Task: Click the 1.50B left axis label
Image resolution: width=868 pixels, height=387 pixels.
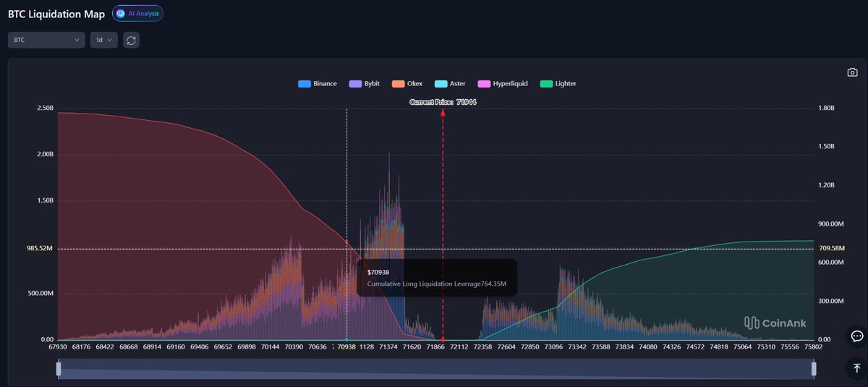Action: pyautogui.click(x=45, y=201)
